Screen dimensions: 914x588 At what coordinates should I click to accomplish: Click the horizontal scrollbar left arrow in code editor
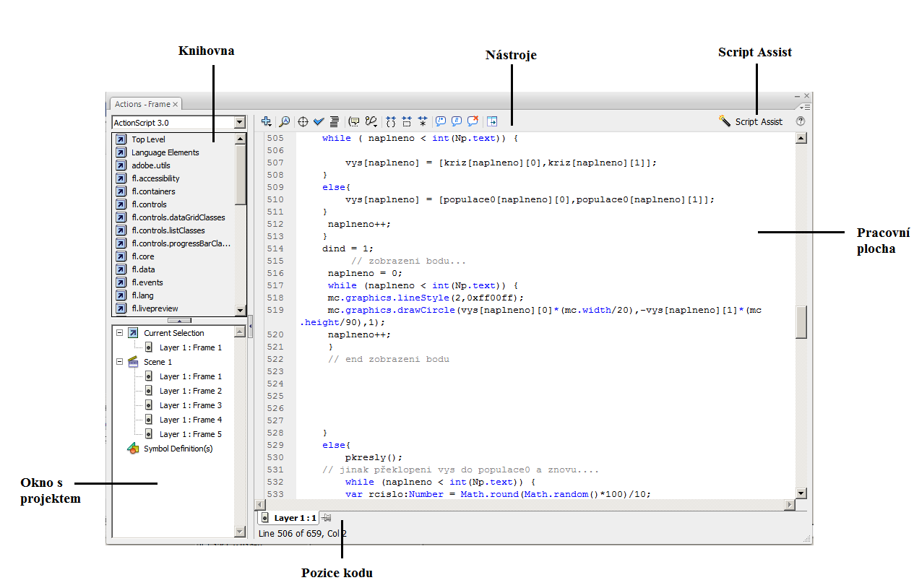point(261,504)
